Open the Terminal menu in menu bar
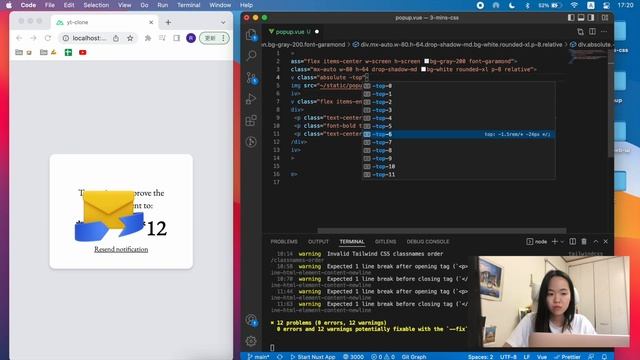 click(189, 5)
